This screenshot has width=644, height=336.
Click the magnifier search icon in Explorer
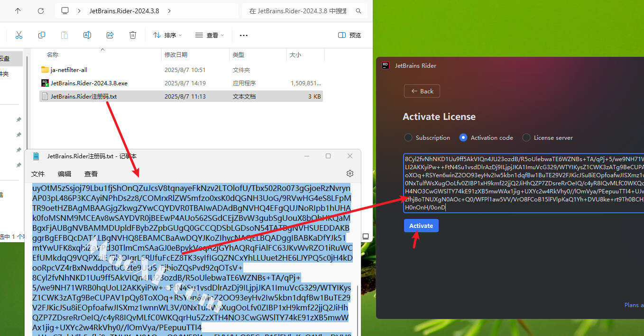[359, 10]
